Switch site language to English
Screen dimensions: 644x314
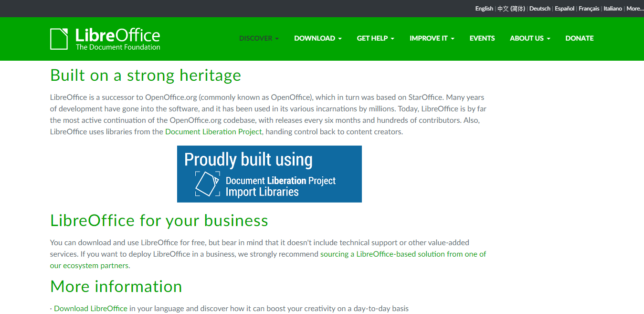[484, 9]
